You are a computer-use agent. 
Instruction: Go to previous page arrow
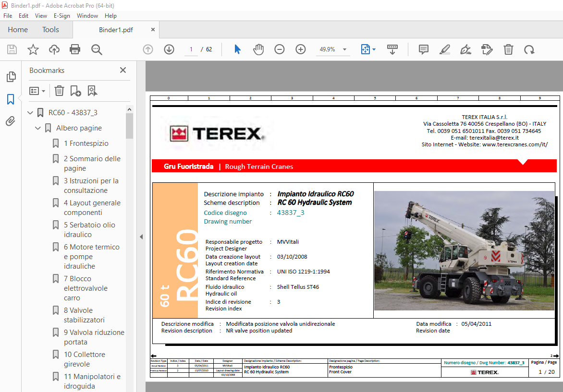pos(148,49)
